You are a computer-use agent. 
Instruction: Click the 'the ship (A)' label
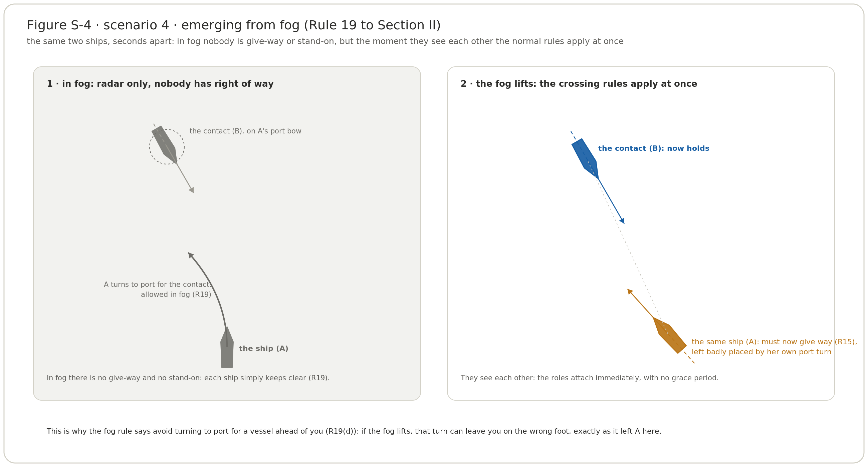click(263, 349)
